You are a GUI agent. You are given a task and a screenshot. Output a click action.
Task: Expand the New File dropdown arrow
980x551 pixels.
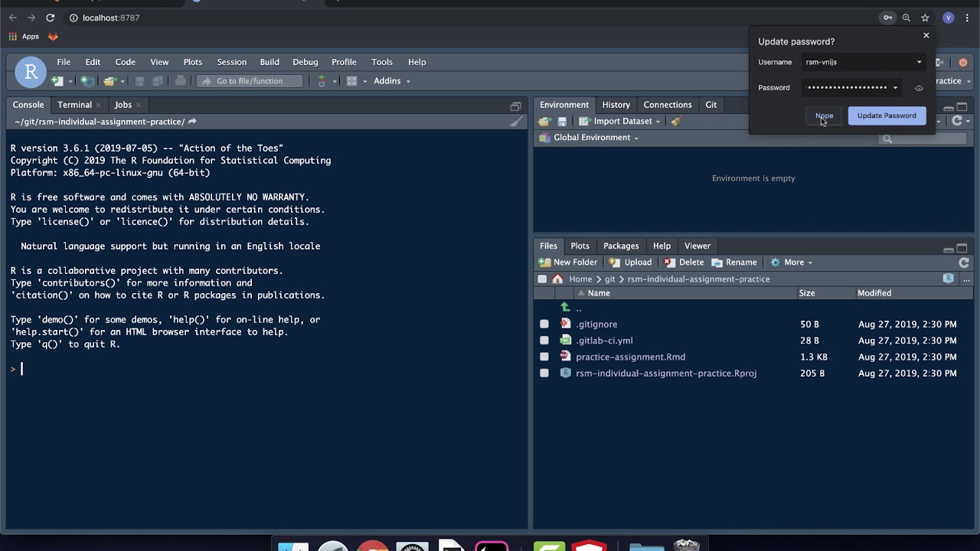70,81
